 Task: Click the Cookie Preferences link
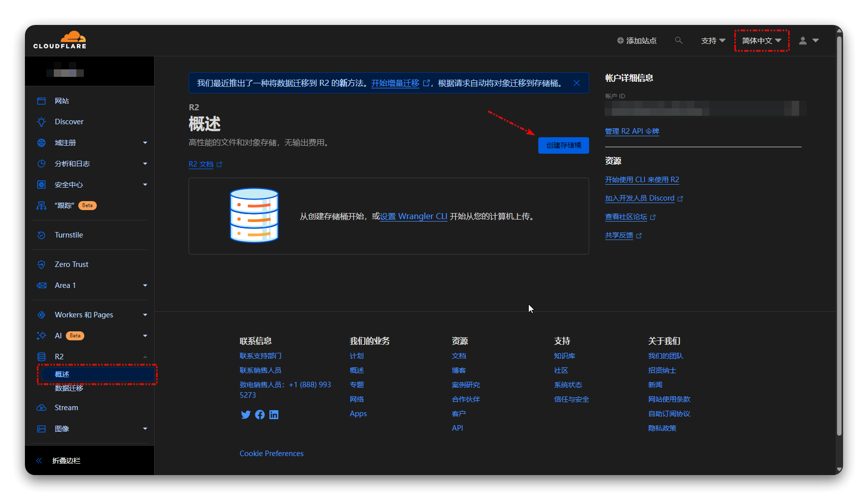coord(271,454)
